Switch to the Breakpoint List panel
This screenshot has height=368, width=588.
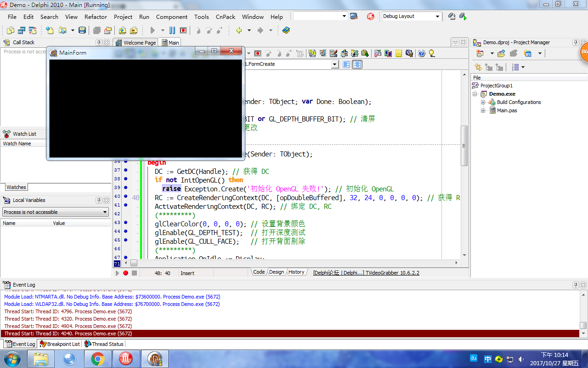pyautogui.click(x=64, y=344)
